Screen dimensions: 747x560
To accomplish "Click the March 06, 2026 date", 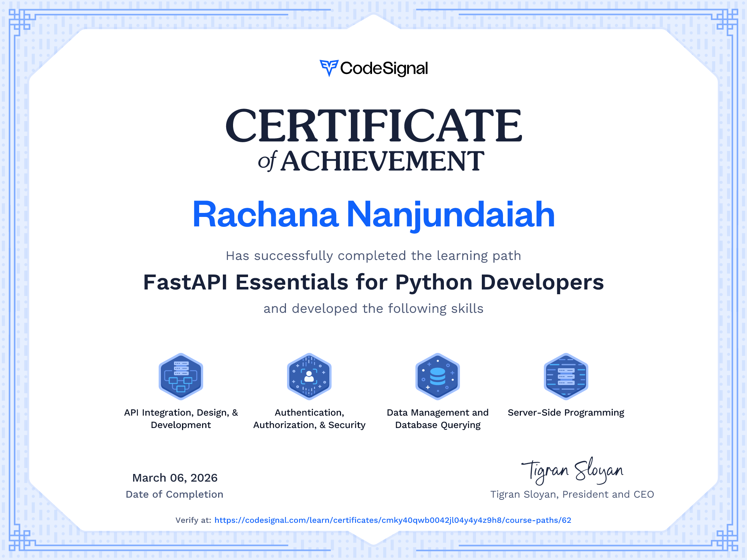I will pyautogui.click(x=175, y=478).
